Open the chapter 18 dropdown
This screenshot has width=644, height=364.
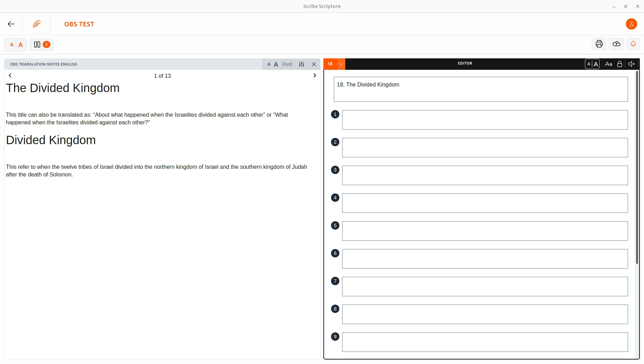click(x=341, y=64)
